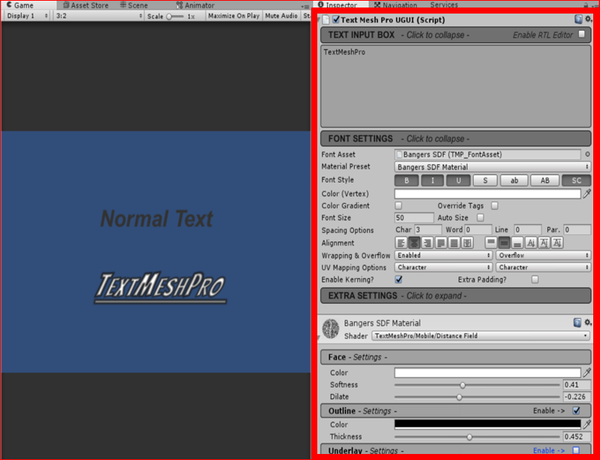
Task: Open Text Mesh Pro component help book icon
Action: pos(578,20)
